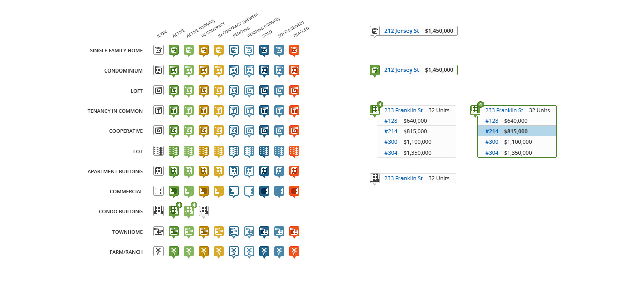The width and height of the screenshot is (644, 287).
Task: Click the 4-unit badge on the active condo building marker in the grid
Action: (x=179, y=205)
